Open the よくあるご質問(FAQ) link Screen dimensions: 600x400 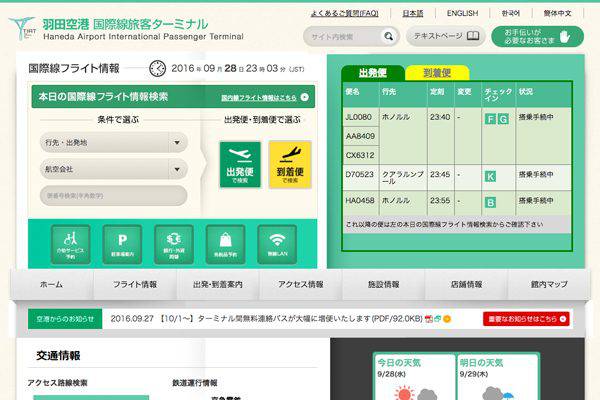tap(344, 13)
